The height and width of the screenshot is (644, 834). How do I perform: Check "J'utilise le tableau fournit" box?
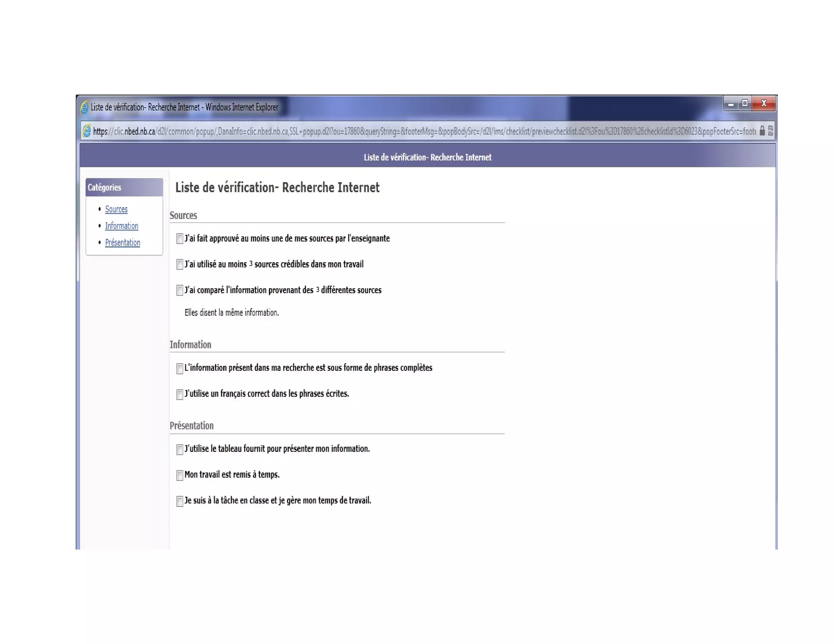(x=180, y=449)
